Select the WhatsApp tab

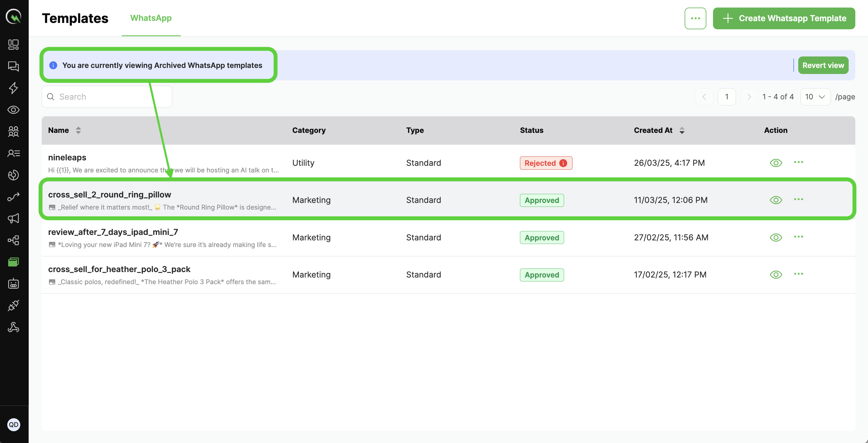pos(151,18)
